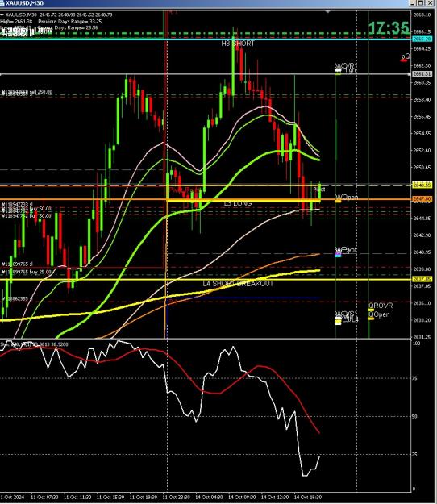Select the magenta WPivot marker icon
The image size is (437, 504).
pyautogui.click(x=338, y=255)
